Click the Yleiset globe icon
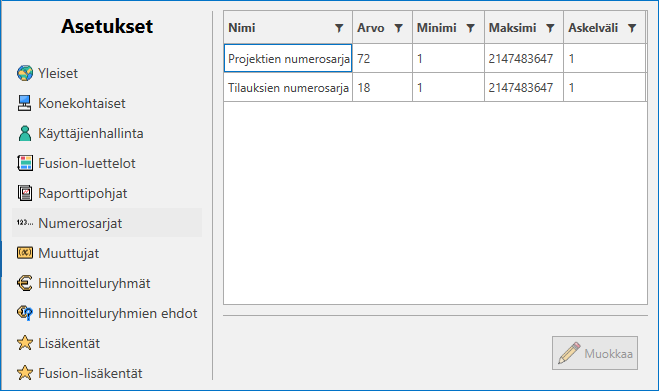This screenshot has height=391, width=659. 25,73
